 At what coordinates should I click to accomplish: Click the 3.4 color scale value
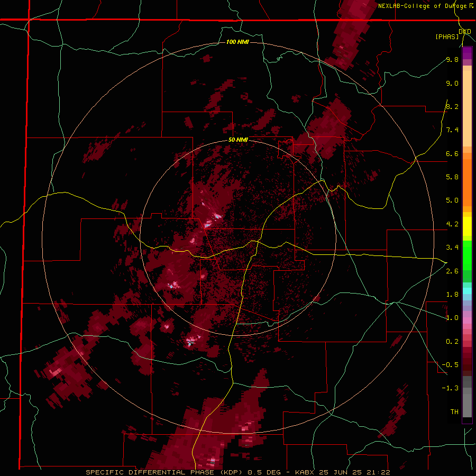tap(452, 247)
